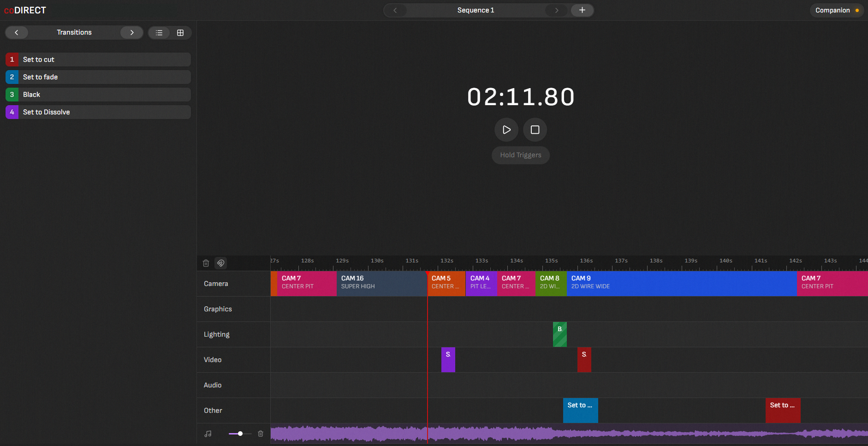Select the CAM 5 CENTER clip

[x=446, y=284]
